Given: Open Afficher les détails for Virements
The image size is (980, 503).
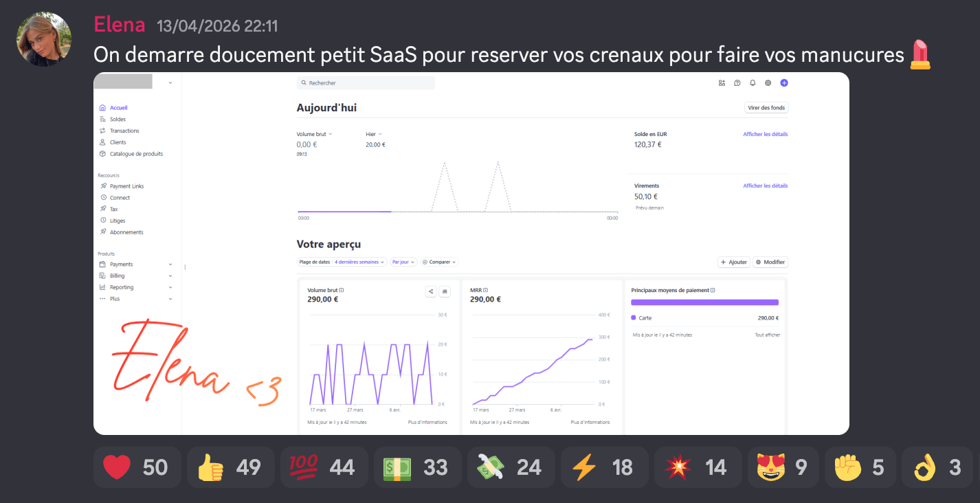Looking at the screenshot, I should [x=766, y=186].
